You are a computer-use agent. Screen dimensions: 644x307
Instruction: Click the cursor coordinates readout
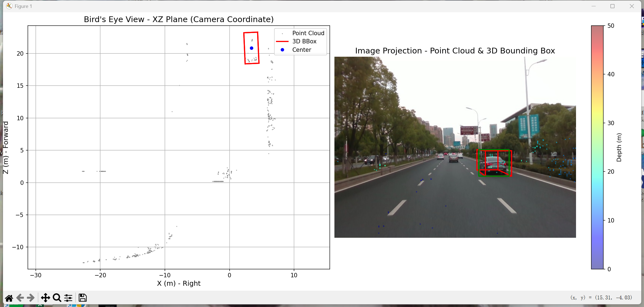[x=601, y=297]
